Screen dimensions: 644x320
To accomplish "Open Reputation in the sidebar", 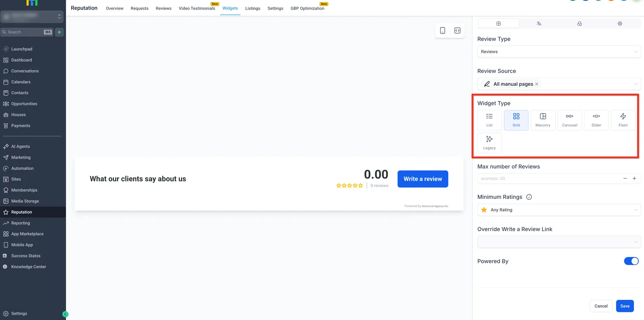I will (x=33, y=212).
